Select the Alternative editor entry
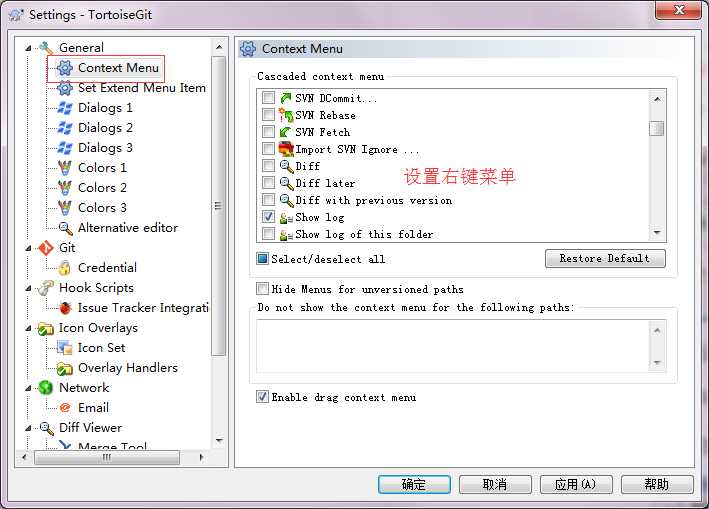 click(128, 227)
